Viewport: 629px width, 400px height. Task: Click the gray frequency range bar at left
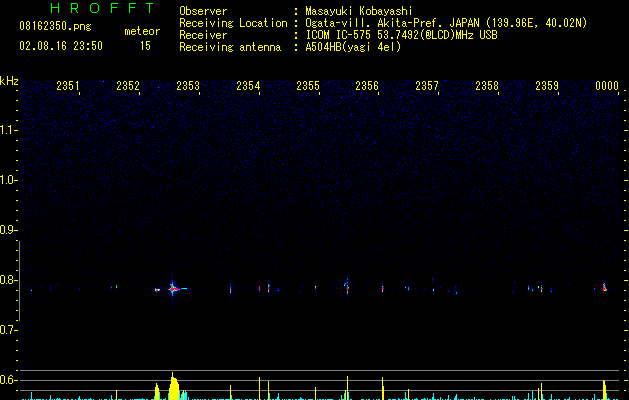pyautogui.click(x=19, y=281)
